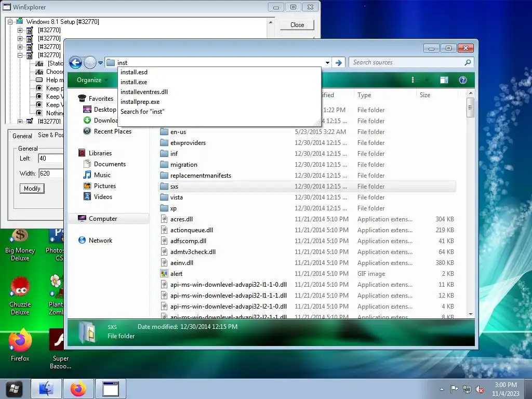This screenshot has width=532, height=399.
Task: Select Computer in the navigation pane
Action: point(109,219)
